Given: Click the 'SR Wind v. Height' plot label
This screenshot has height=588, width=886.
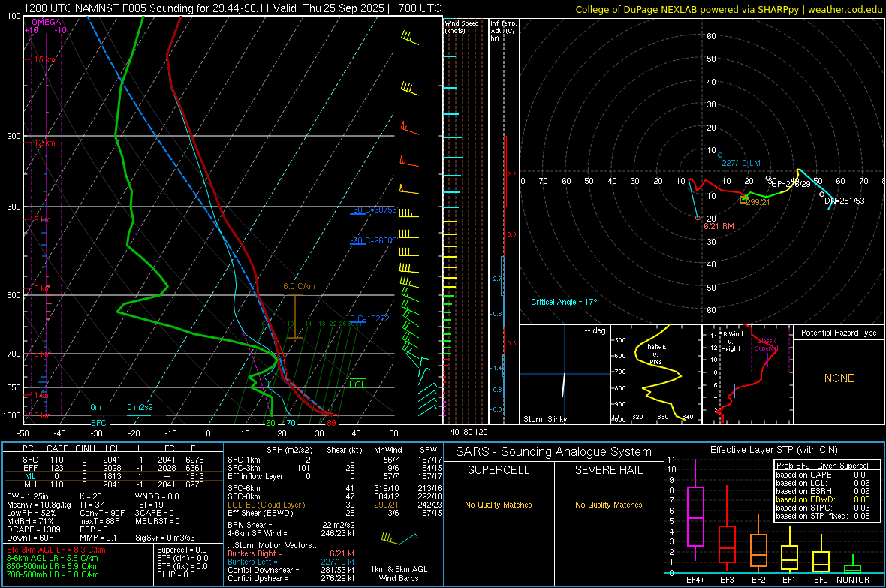Looking at the screenshot, I should (731, 342).
